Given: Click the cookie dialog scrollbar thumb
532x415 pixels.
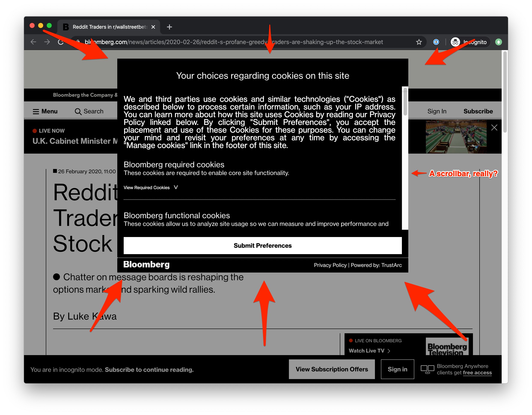Looking at the screenshot, I should coord(405,102).
